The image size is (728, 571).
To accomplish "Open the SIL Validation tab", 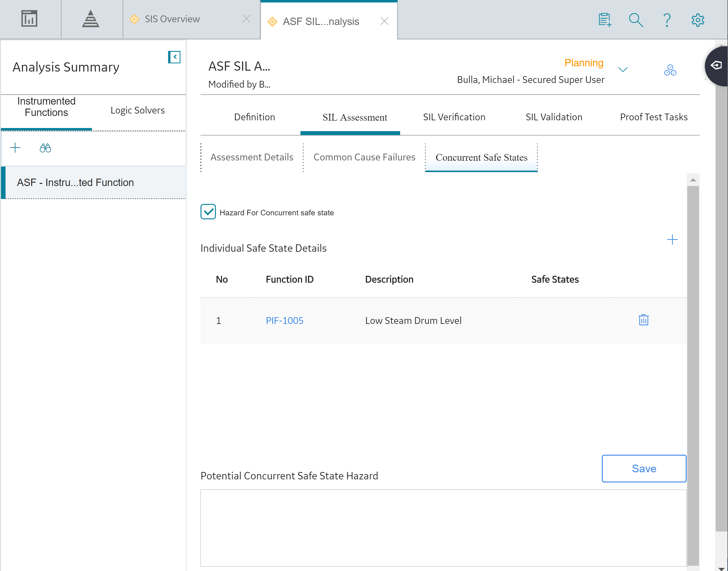I will [554, 117].
